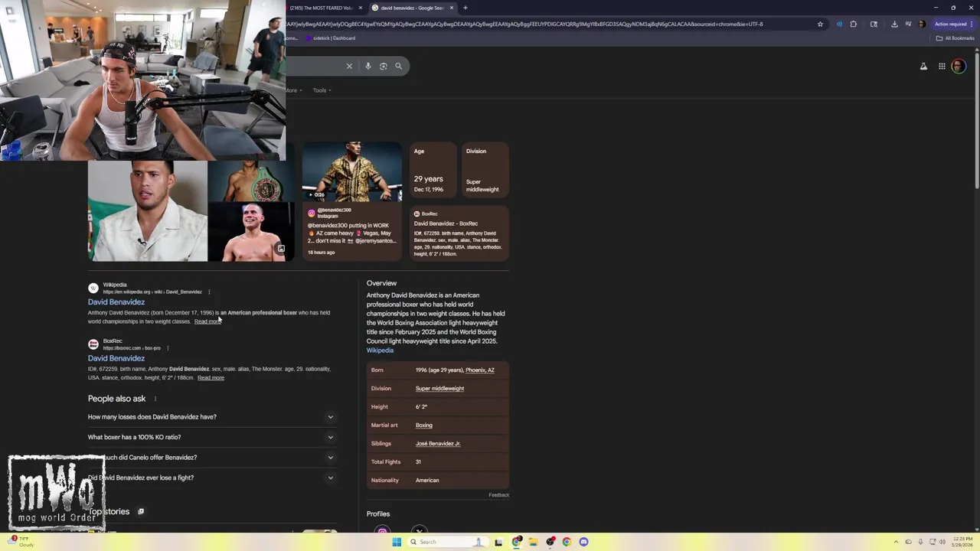Screen dimensions: 980x551
Task: Open Top stories icon
Action: [x=141, y=512]
